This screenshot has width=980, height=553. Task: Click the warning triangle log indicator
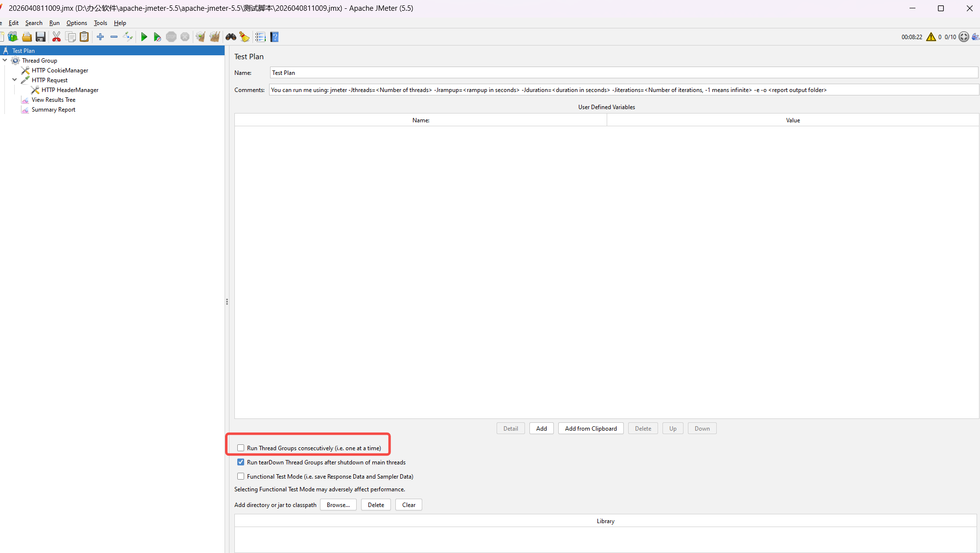(931, 37)
